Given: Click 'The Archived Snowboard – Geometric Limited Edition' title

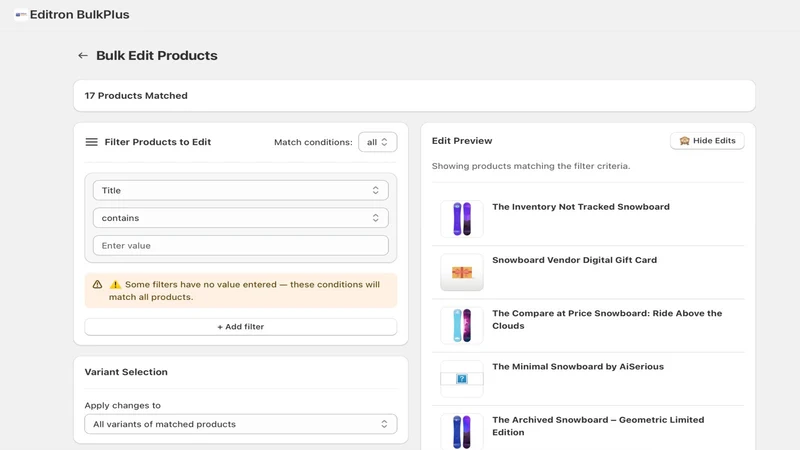Looking at the screenshot, I should [598, 426].
